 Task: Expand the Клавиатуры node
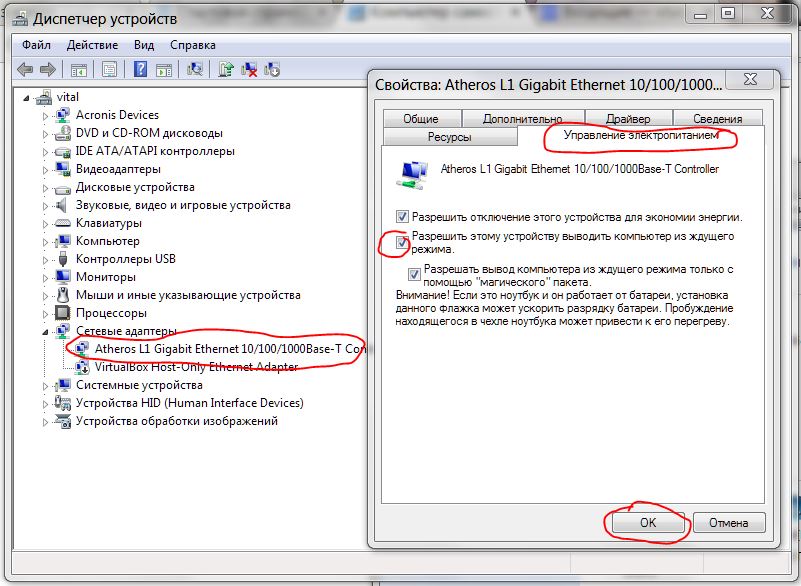click(45, 224)
